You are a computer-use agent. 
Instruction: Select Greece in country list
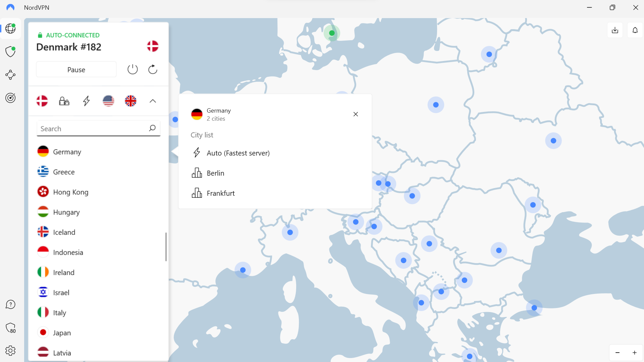pos(98,172)
